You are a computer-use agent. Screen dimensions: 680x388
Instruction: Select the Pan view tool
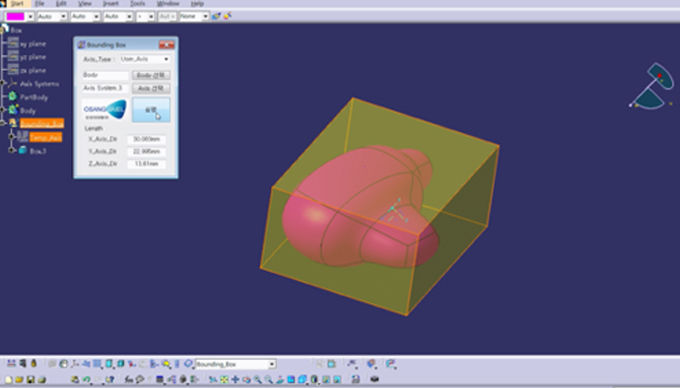pyautogui.click(x=235, y=380)
